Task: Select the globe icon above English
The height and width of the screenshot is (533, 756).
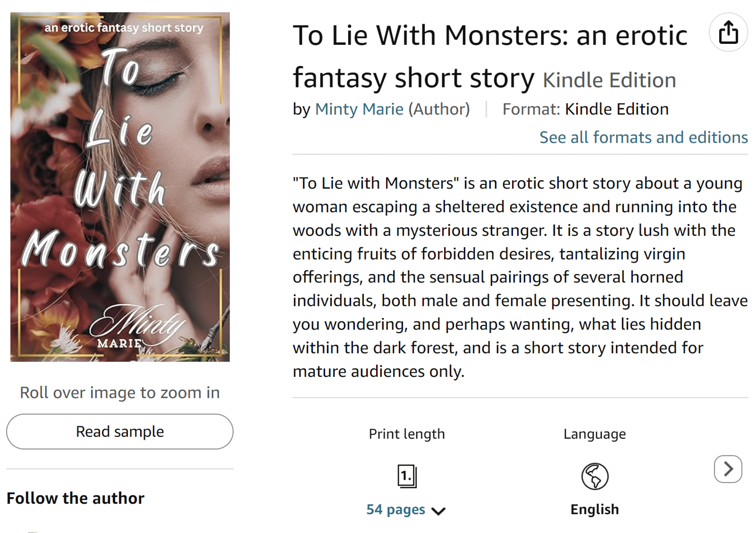Action: (x=595, y=475)
